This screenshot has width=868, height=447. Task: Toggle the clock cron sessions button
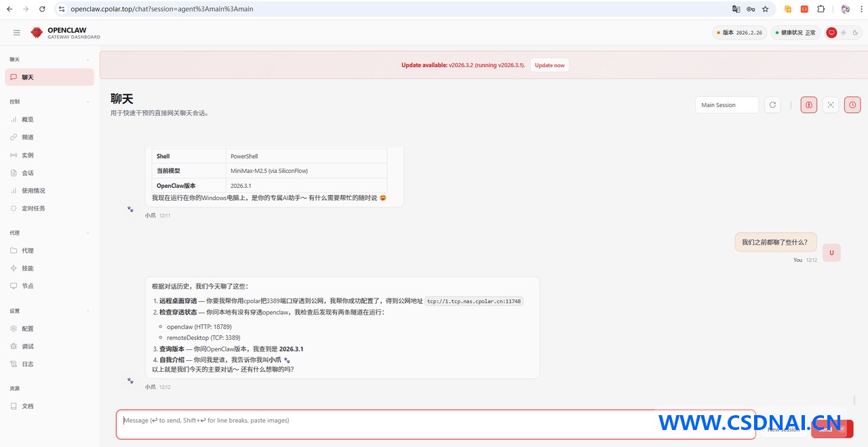point(852,105)
